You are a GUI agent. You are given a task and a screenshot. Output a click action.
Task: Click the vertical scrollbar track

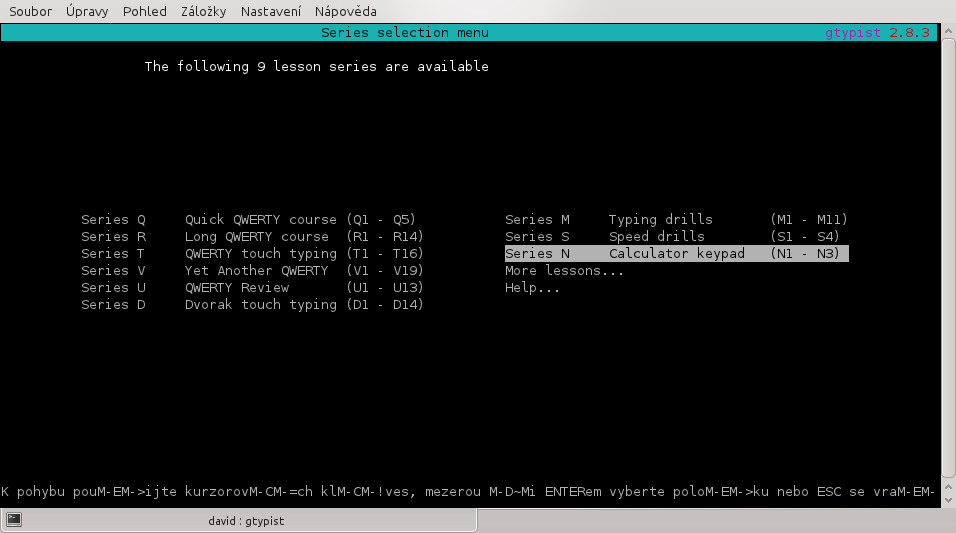coord(949,259)
